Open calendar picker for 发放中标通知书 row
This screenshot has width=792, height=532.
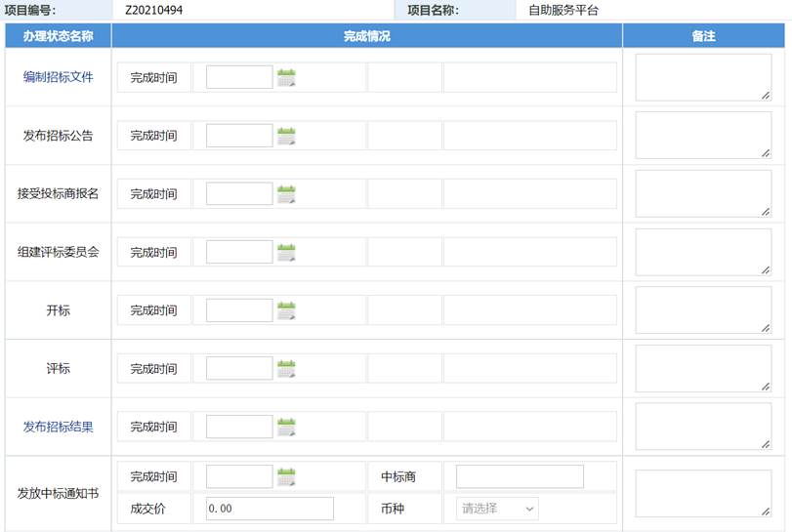pos(286,477)
